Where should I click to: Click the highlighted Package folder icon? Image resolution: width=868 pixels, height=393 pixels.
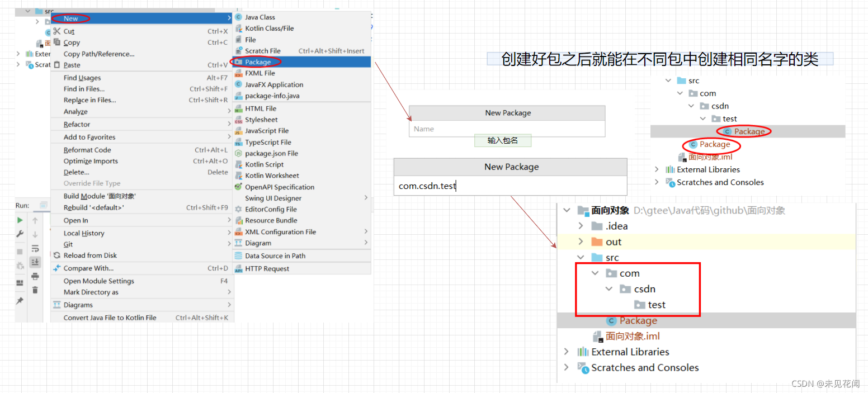[239, 62]
